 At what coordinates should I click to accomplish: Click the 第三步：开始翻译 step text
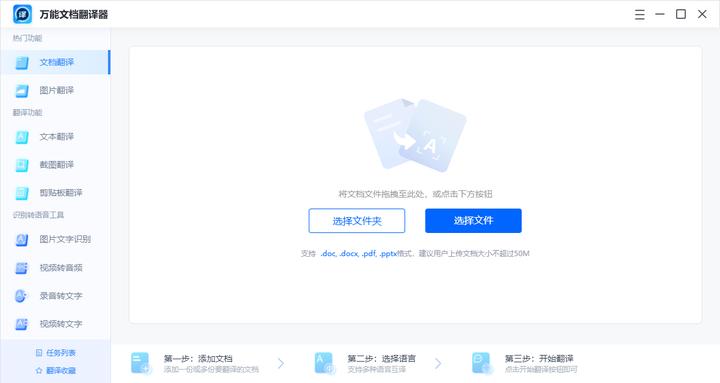(x=540, y=358)
